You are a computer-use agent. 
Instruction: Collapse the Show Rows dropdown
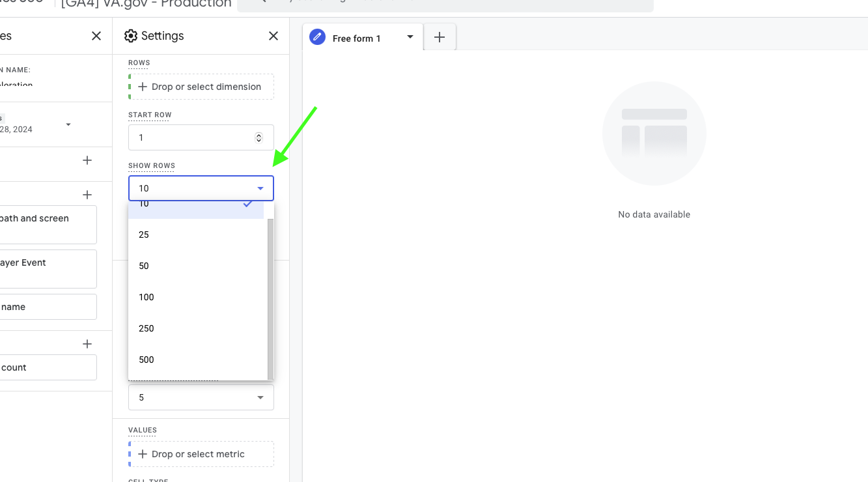(x=260, y=188)
